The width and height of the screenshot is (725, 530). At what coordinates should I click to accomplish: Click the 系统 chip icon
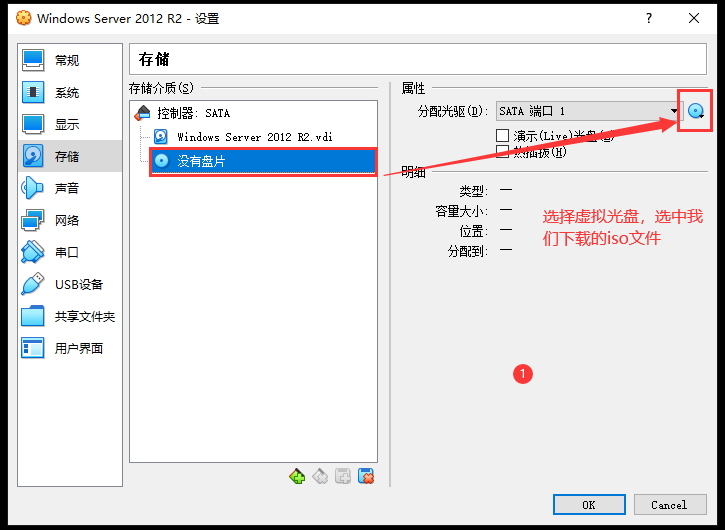[x=33, y=92]
